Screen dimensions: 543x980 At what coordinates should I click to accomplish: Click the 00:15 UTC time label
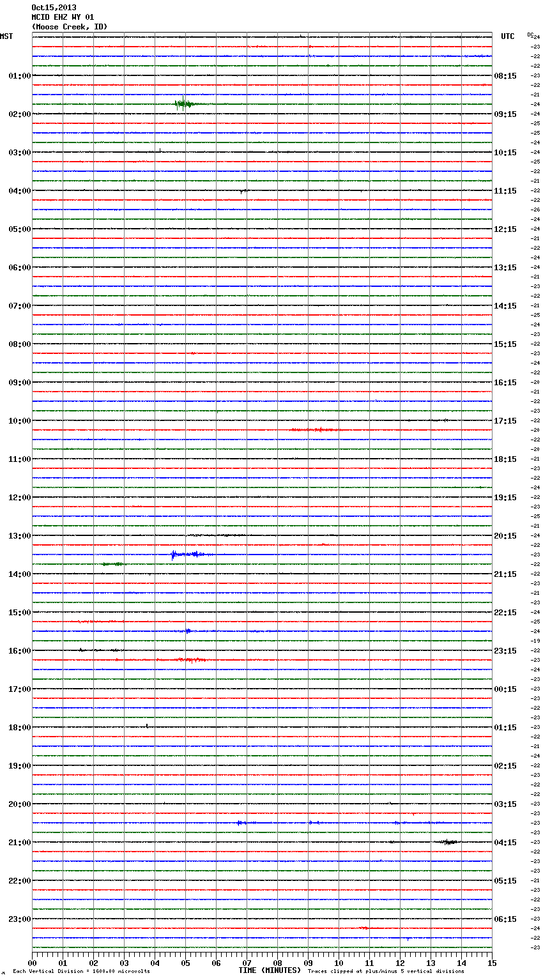[505, 689]
